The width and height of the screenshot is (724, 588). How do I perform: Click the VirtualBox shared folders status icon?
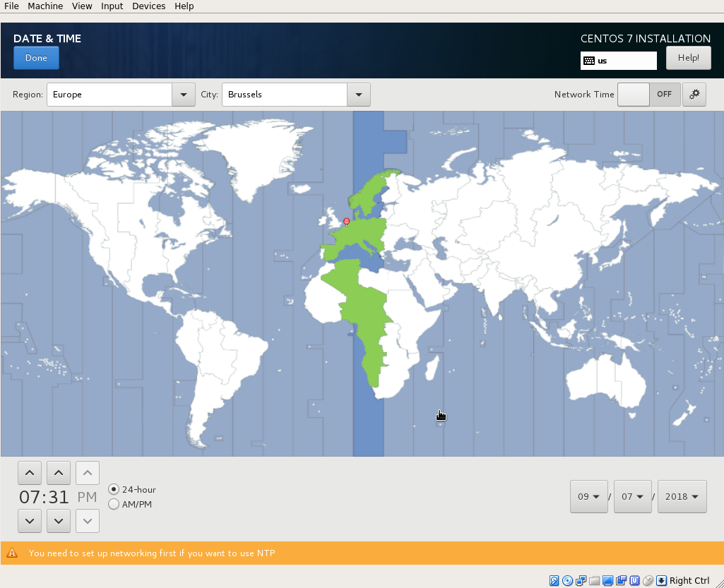click(593, 580)
